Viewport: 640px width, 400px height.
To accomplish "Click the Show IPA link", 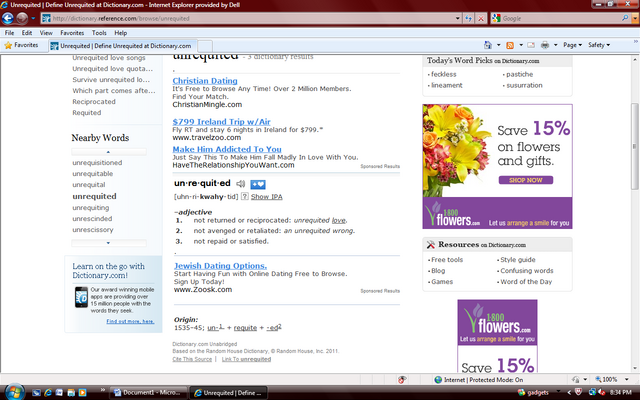I will click(x=267, y=197).
